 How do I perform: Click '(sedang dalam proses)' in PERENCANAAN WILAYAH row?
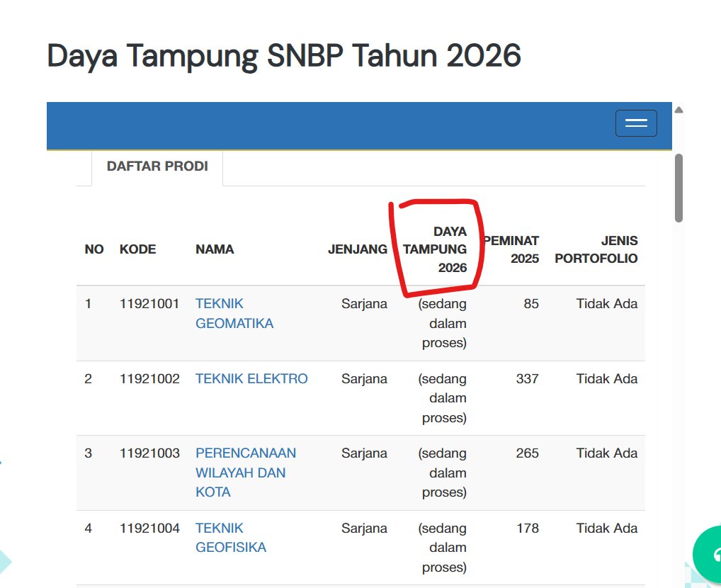pos(443,473)
